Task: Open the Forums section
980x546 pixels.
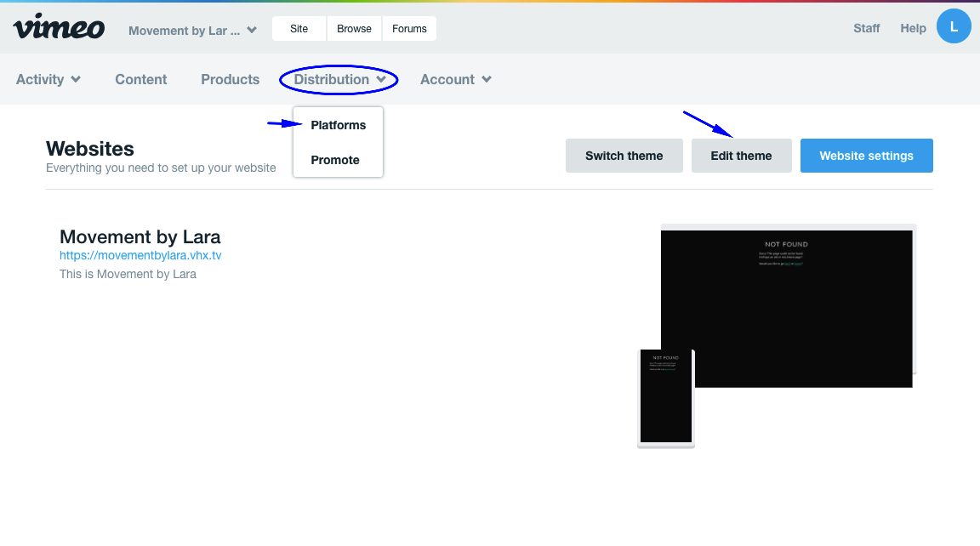Action: (x=409, y=29)
